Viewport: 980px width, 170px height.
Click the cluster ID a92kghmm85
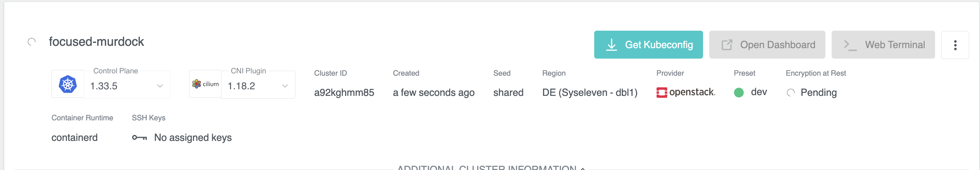click(344, 92)
